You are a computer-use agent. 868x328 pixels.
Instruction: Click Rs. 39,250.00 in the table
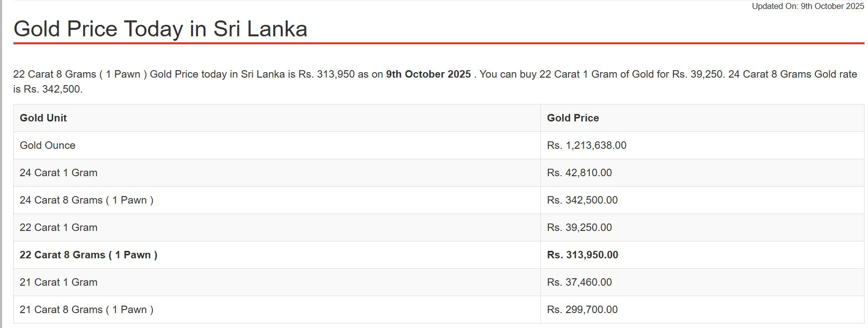[x=579, y=227]
